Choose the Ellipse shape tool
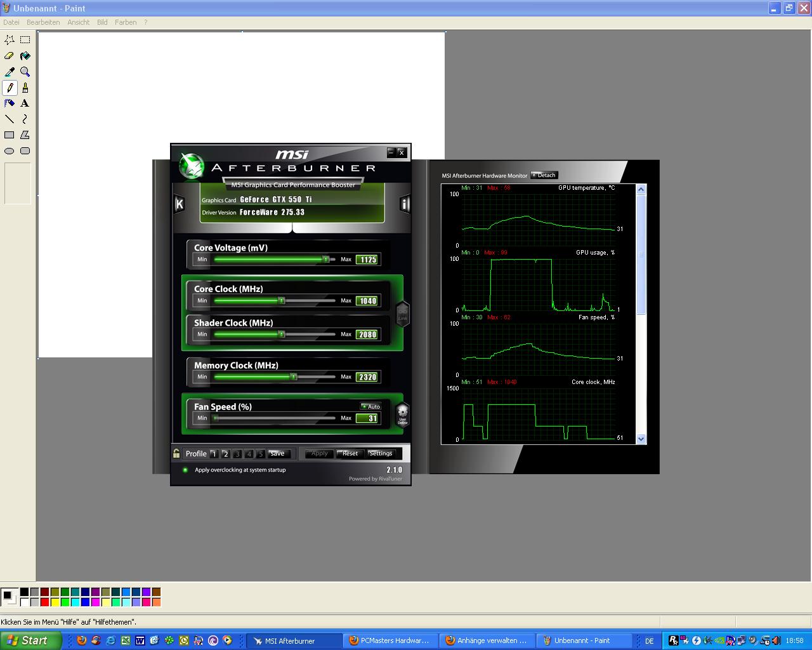This screenshot has height=650, width=812. [x=10, y=151]
